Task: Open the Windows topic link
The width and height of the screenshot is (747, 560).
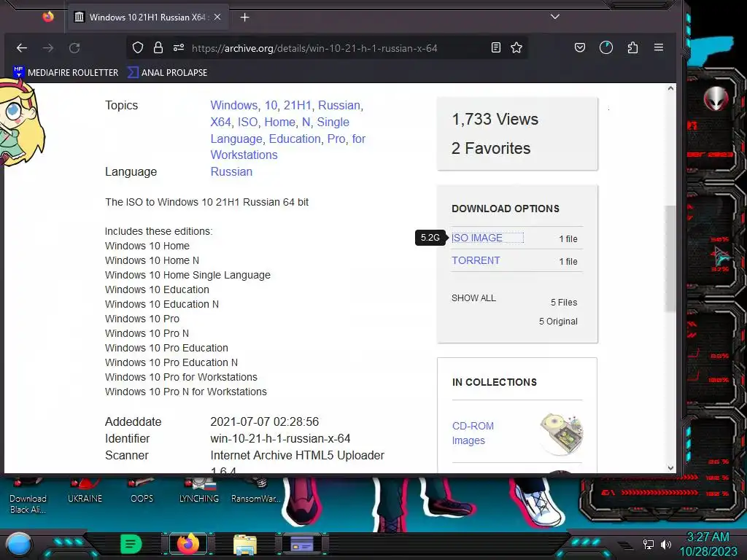Action: coord(234,105)
